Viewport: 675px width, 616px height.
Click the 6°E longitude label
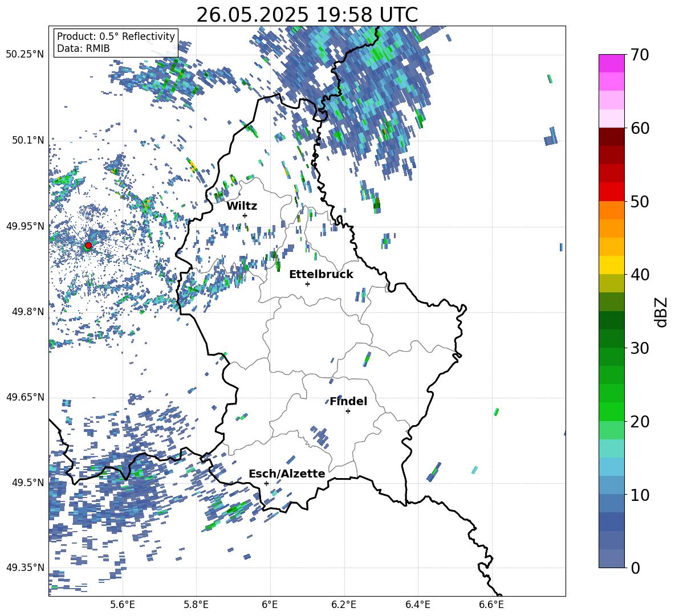click(270, 605)
